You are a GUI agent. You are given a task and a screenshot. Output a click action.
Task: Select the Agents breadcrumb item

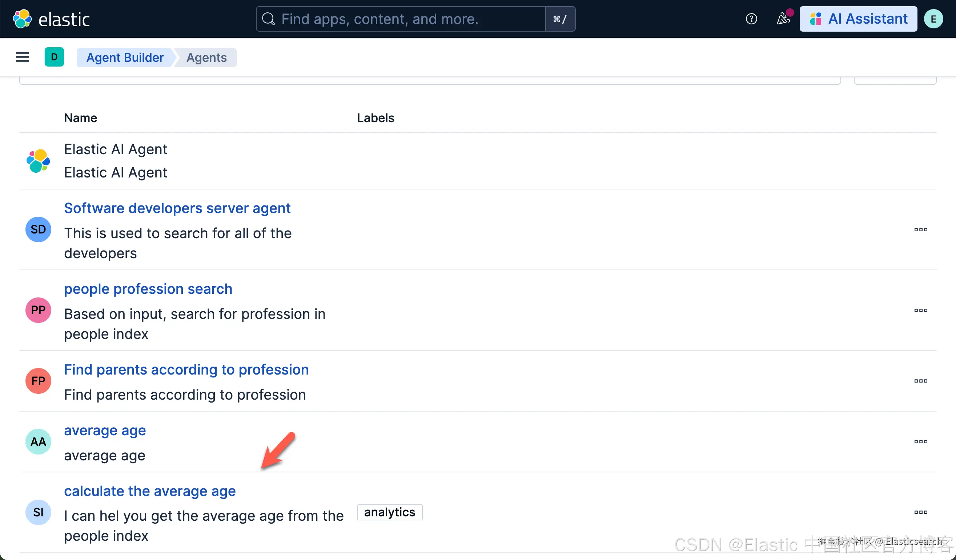pos(206,57)
